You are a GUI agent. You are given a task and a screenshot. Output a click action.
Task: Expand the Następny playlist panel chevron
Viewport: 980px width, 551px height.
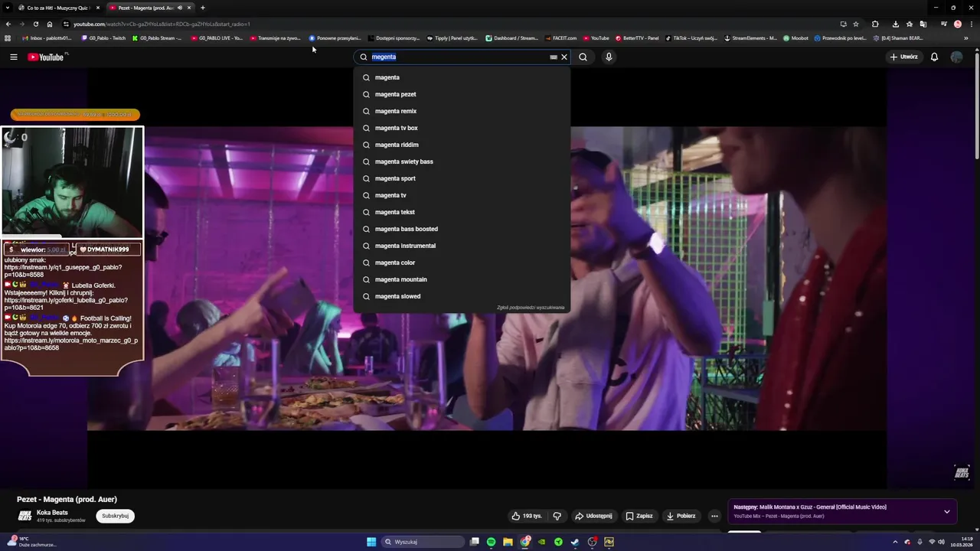(x=947, y=512)
